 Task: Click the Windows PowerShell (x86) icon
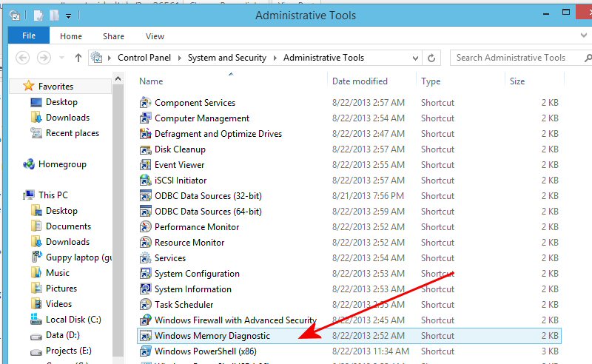145,351
